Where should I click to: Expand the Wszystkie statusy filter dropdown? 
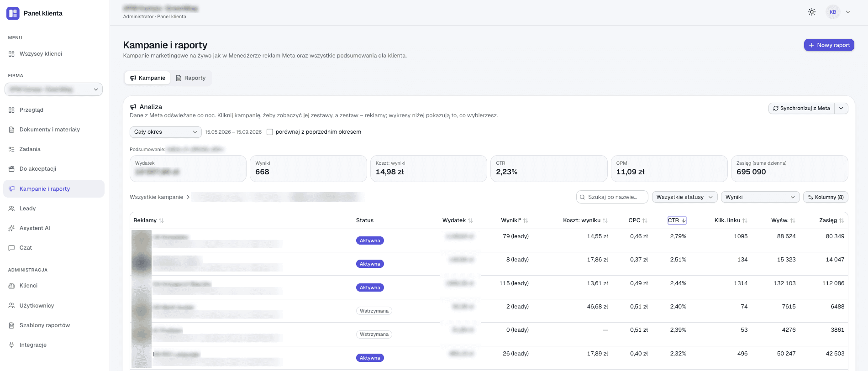pos(684,197)
